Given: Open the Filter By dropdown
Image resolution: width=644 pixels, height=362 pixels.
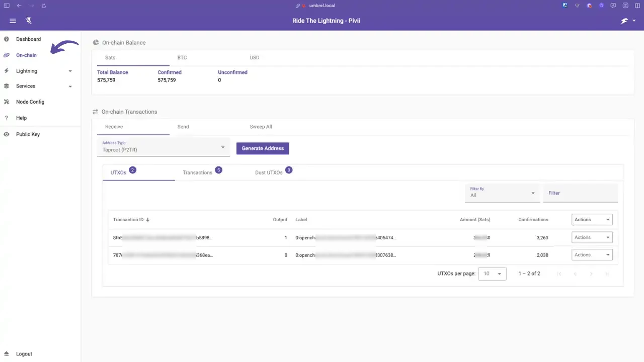Looking at the screenshot, I should [503, 193].
